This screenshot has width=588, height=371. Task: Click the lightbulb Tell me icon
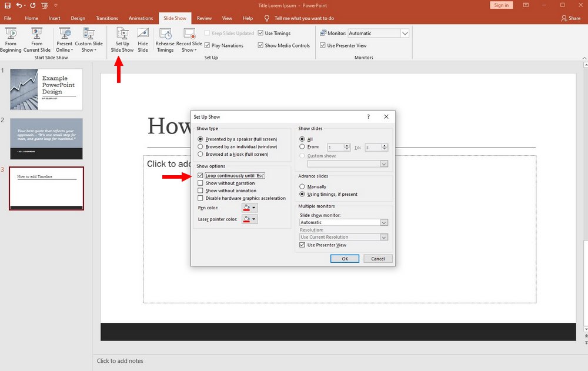tap(266, 18)
